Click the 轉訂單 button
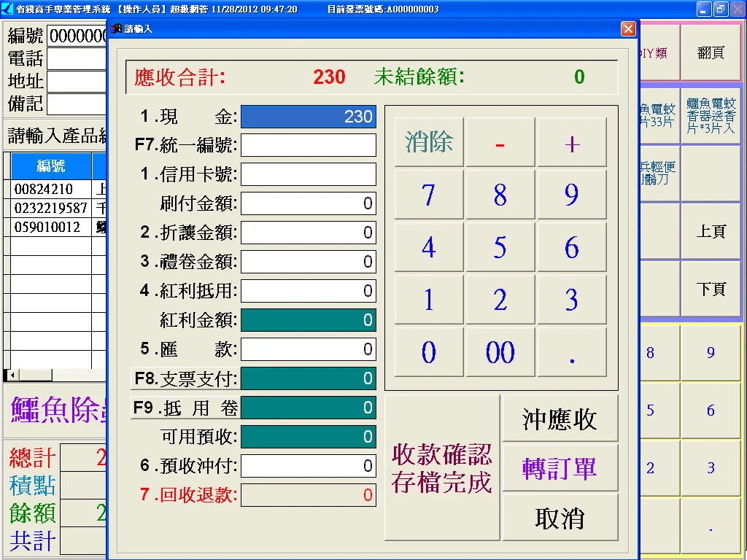The image size is (747, 560). coord(560,468)
